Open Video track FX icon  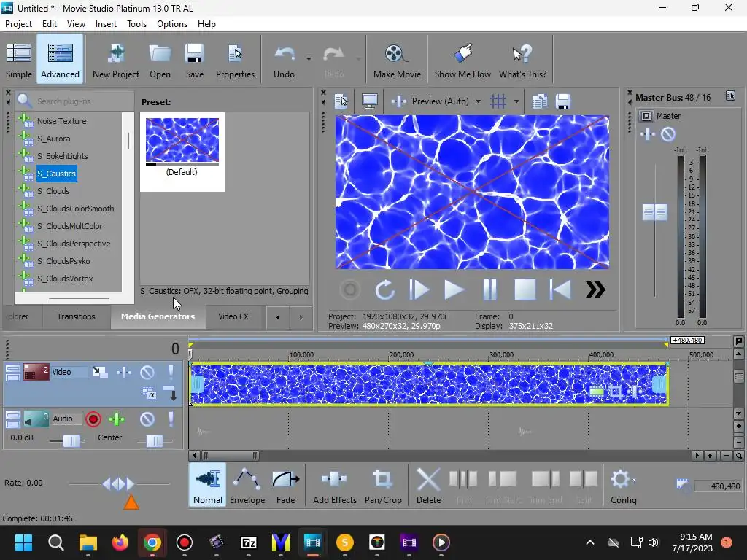coord(123,372)
